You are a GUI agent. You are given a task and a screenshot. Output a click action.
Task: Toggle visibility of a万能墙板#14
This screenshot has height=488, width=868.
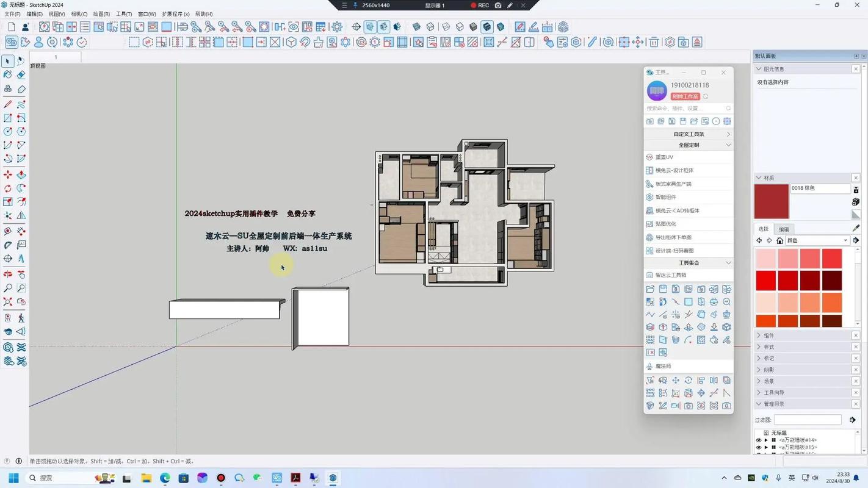(x=759, y=440)
